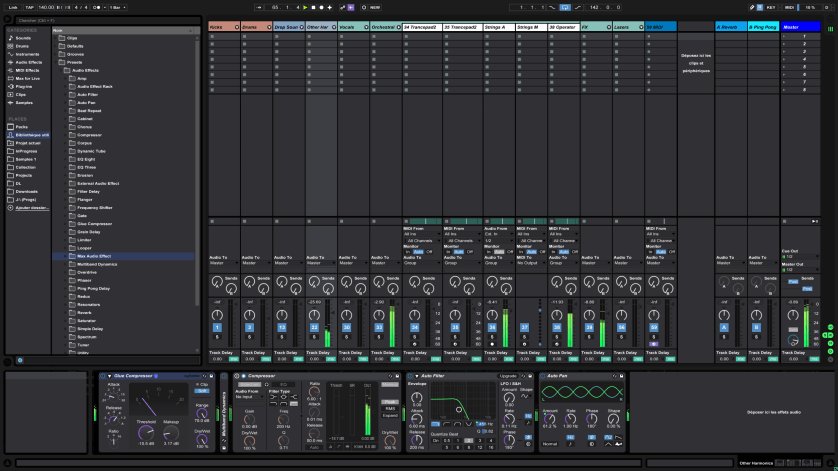
Task: Enable the Punch-In switch
Action: tap(553, 7)
